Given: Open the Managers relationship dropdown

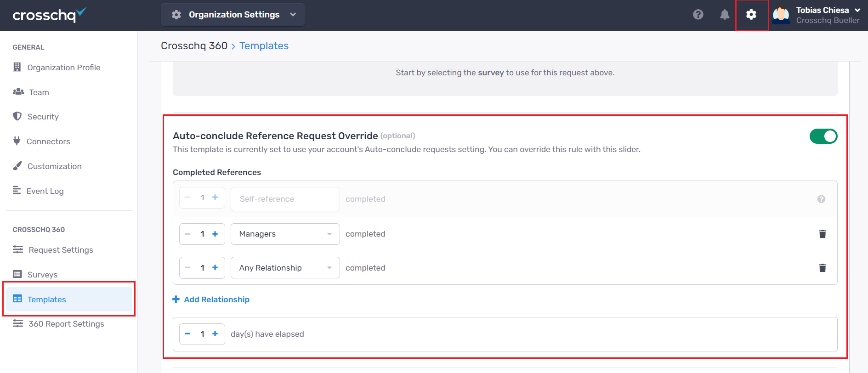Looking at the screenshot, I should point(285,234).
